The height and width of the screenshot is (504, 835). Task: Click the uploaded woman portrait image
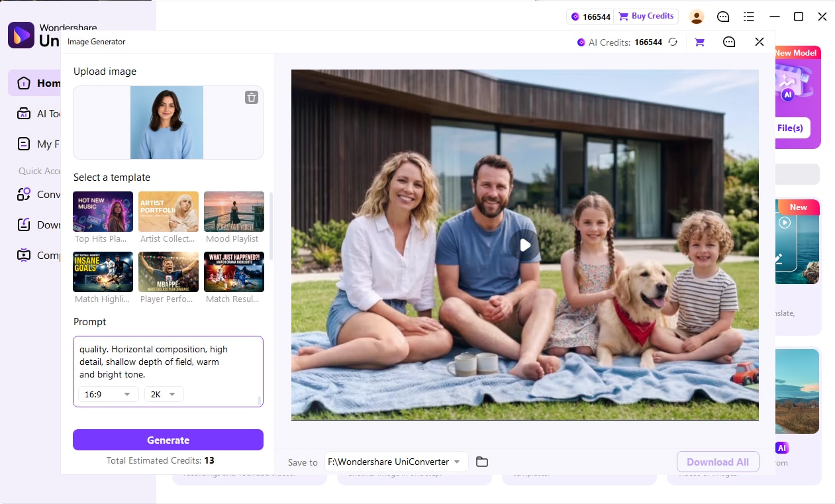(x=167, y=123)
